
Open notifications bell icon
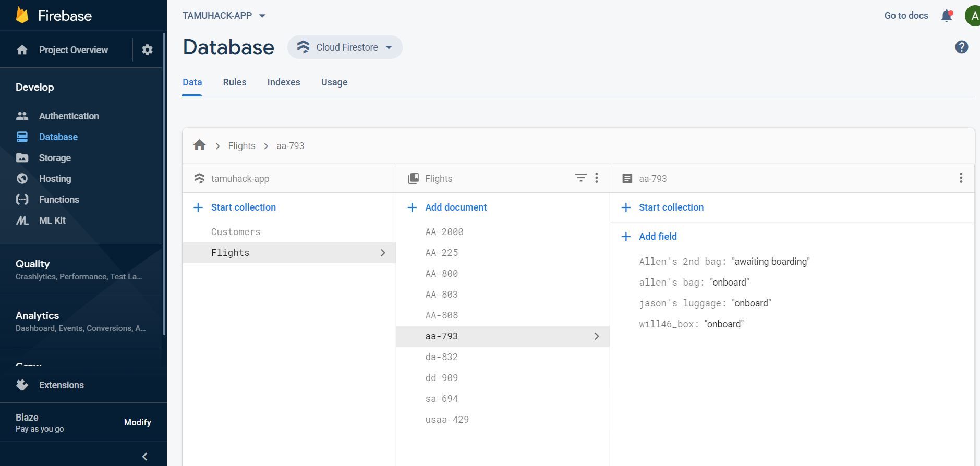[947, 16]
